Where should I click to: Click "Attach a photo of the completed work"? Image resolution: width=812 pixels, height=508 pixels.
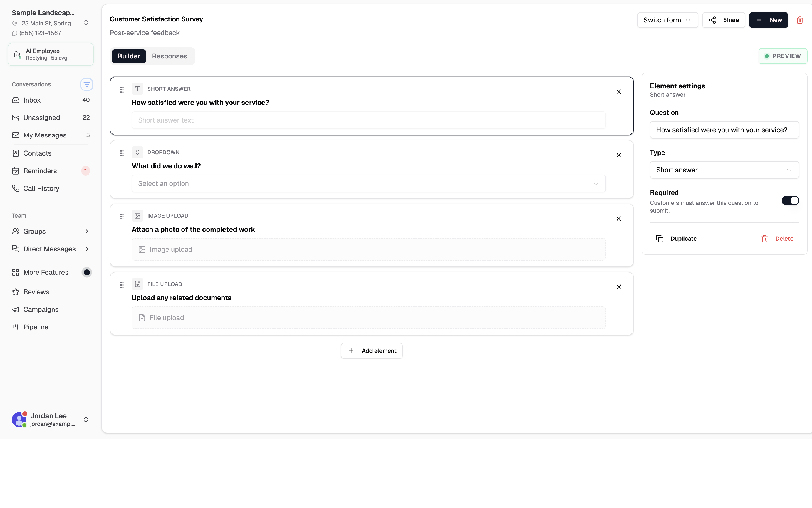pyautogui.click(x=193, y=230)
